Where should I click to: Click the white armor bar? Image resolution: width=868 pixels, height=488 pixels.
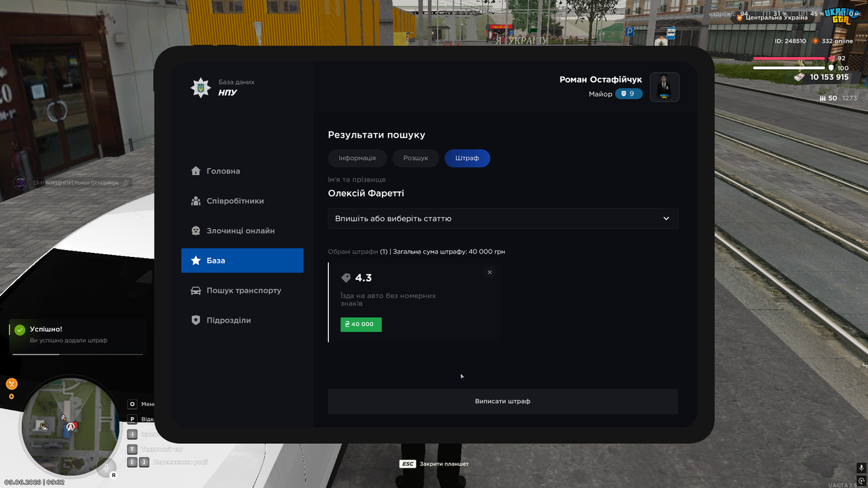789,68
